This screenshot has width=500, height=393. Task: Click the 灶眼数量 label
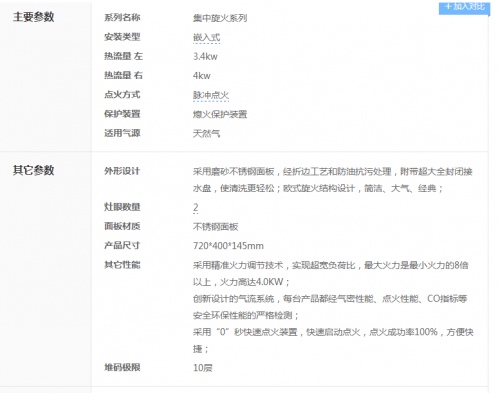pos(122,207)
